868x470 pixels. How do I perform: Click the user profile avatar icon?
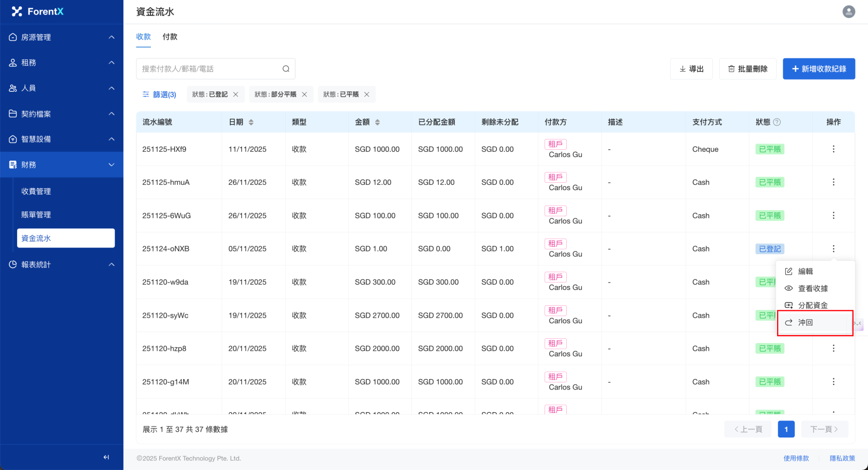click(848, 11)
